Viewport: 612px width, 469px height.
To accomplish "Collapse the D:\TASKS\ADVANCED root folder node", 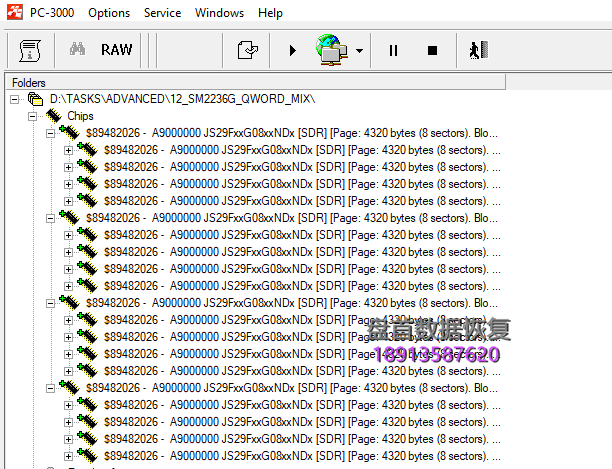I will 15,100.
